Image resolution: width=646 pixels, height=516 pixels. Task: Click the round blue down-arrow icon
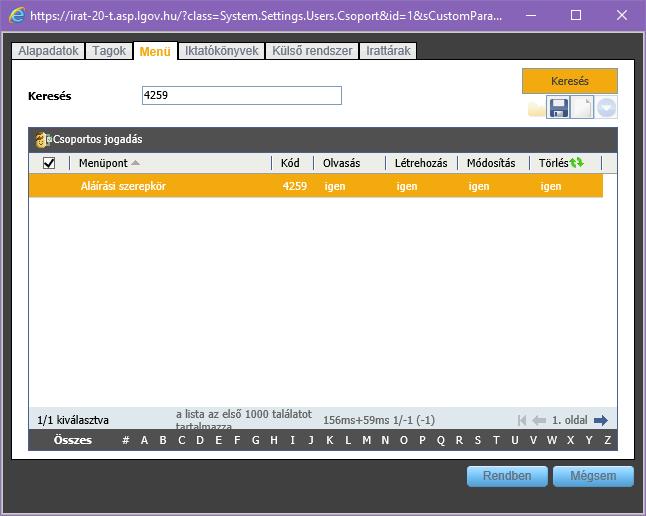tap(606, 108)
